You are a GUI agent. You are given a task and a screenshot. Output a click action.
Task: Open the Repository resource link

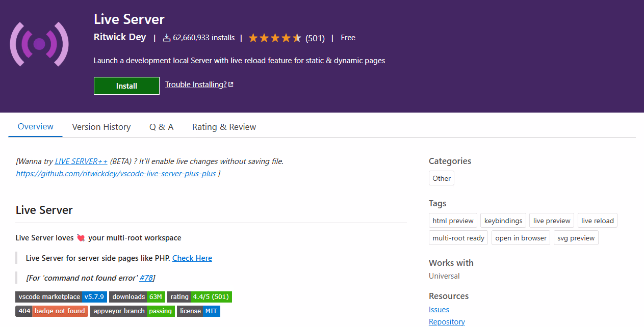pyautogui.click(x=447, y=321)
